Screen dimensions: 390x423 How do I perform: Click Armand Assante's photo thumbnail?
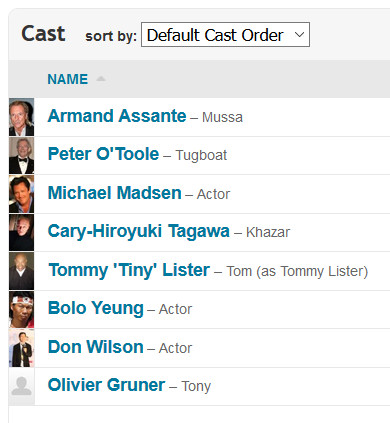(21, 117)
